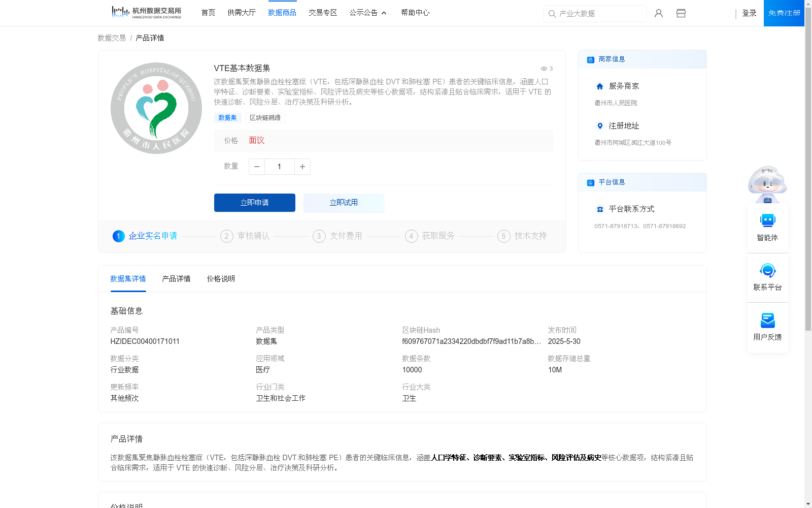Screen dimensions: 812x508
Task: Click the hospital logo thumbnail
Action: pyautogui.click(x=156, y=108)
